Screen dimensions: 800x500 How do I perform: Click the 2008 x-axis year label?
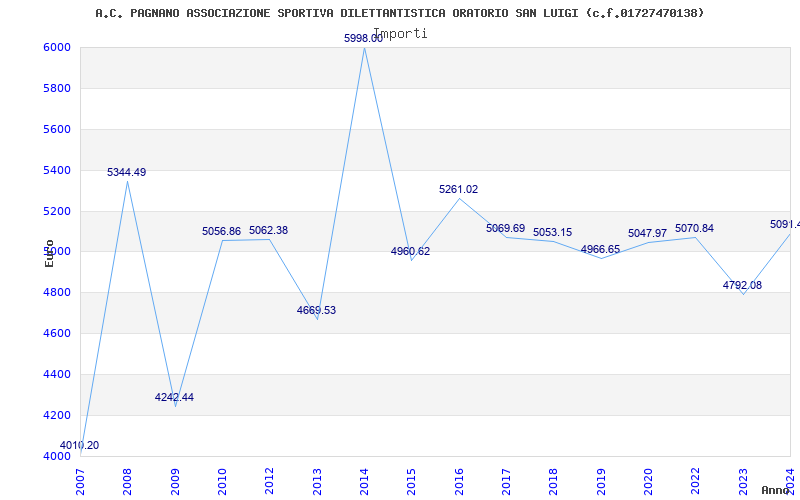(127, 480)
